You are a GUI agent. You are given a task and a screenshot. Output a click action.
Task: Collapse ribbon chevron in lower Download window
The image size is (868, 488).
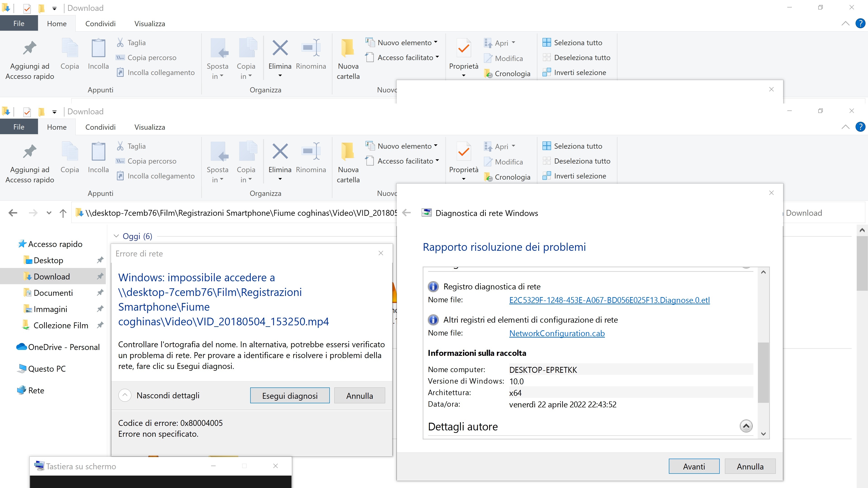[x=845, y=127]
